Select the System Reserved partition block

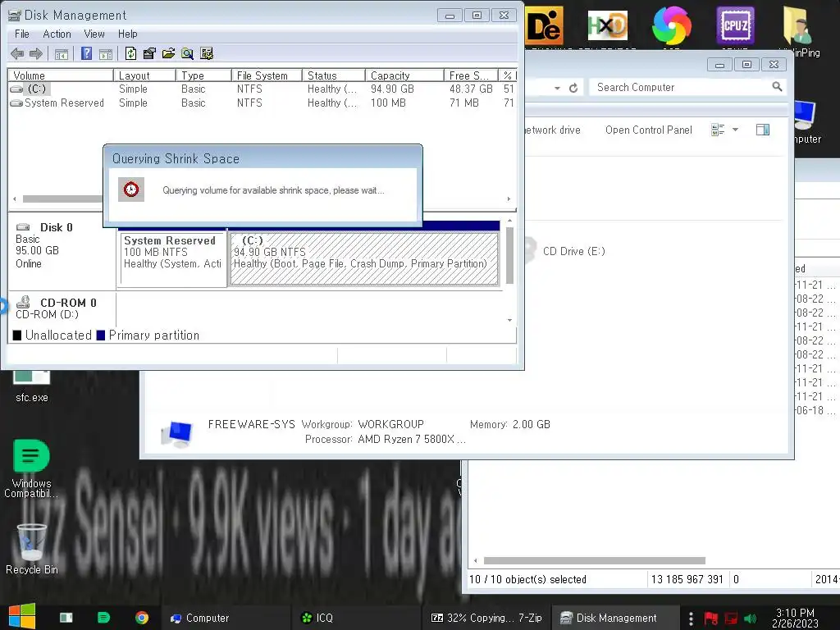[172, 259]
